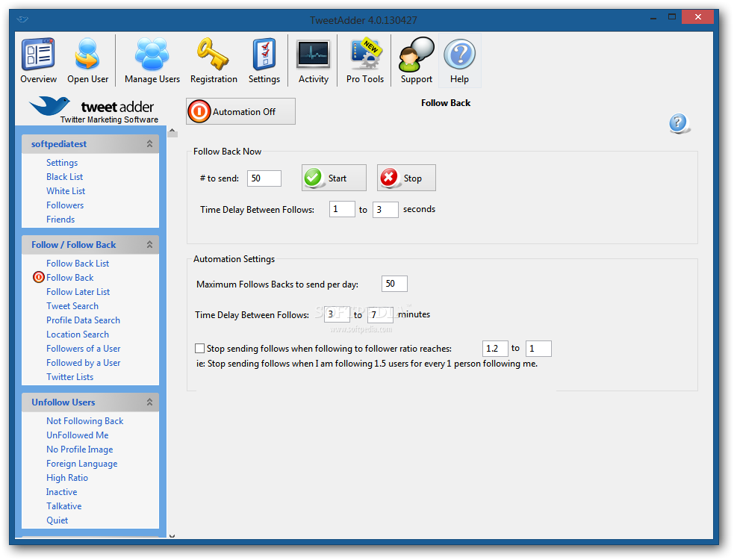
Task: Open Quiet users list
Action: (x=57, y=520)
